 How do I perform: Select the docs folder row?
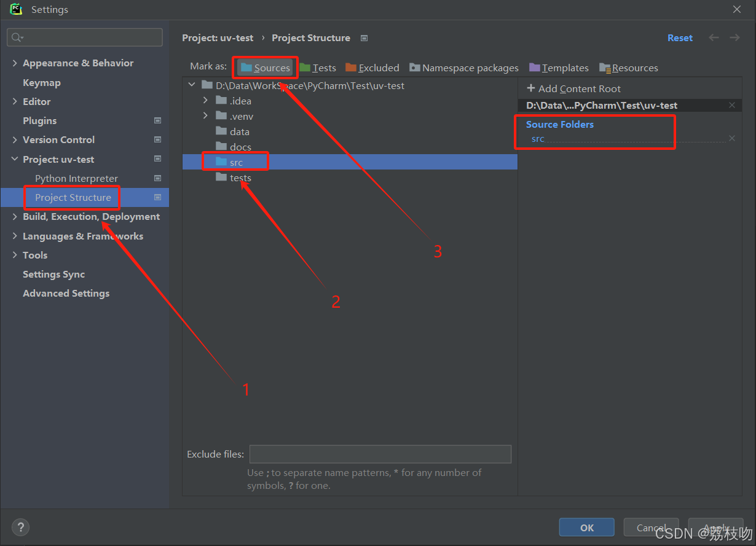coord(350,147)
